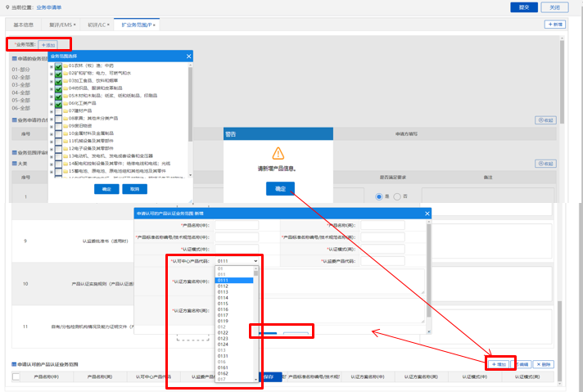This screenshot has width=583, height=392.
Task: Close the 业务范围选择 dialog with X
Action: (x=188, y=56)
